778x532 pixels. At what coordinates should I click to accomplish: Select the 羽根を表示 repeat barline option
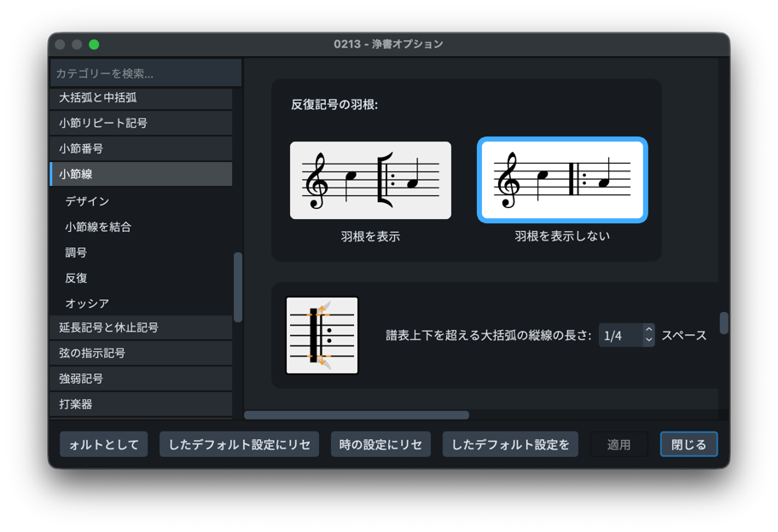[370, 181]
